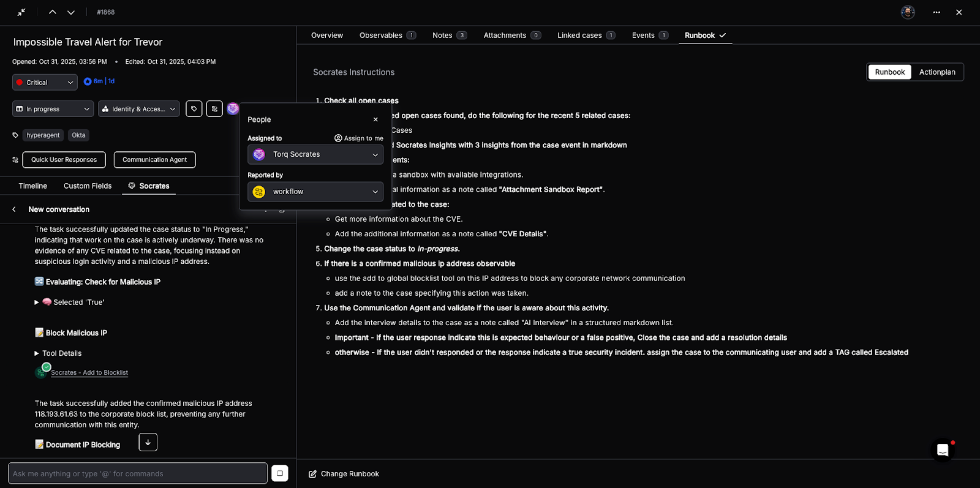Open the three-dot more options menu
980x488 pixels.
937,12
